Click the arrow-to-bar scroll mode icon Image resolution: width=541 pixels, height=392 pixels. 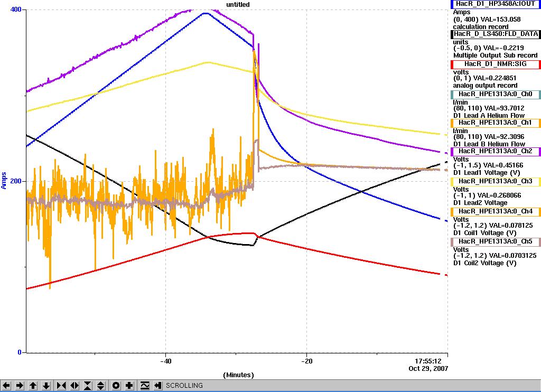(x=157, y=386)
